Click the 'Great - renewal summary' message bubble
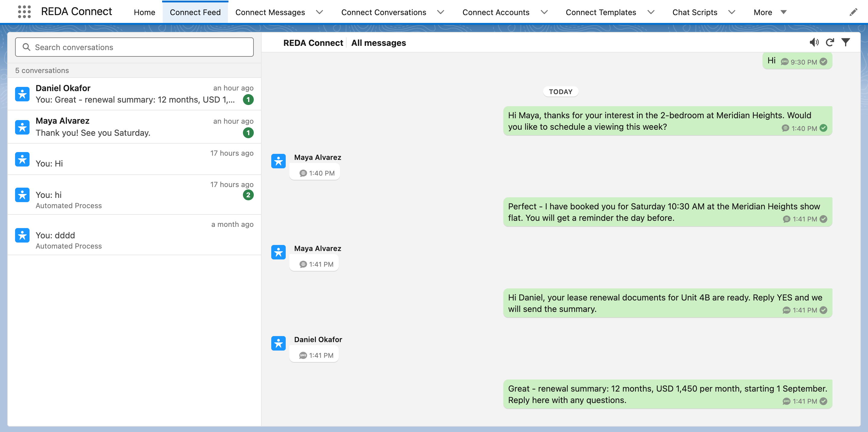868x432 pixels. point(668,394)
